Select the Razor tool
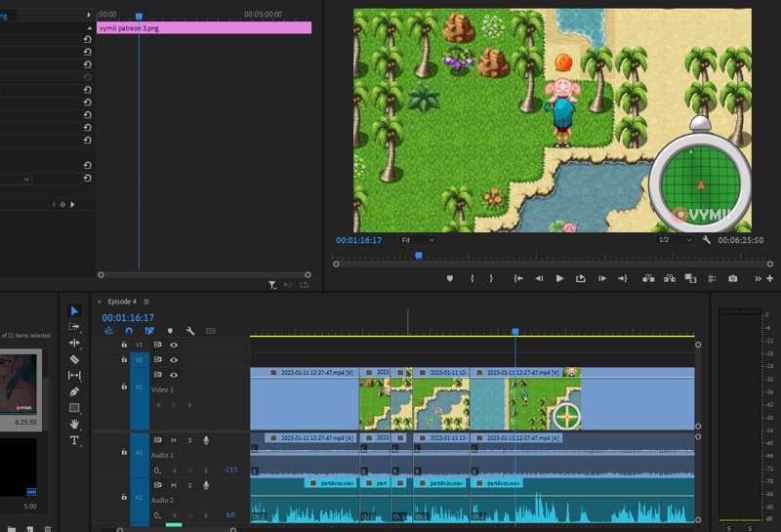The image size is (781, 532). point(74,359)
